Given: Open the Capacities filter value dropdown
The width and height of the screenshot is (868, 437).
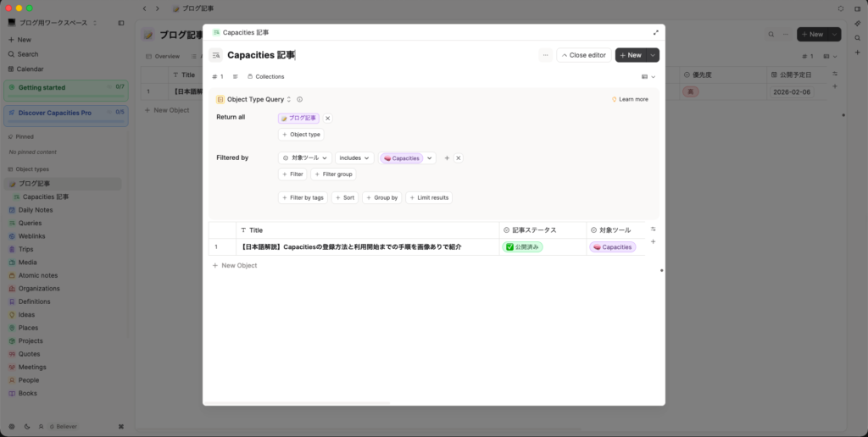Looking at the screenshot, I should click(430, 158).
